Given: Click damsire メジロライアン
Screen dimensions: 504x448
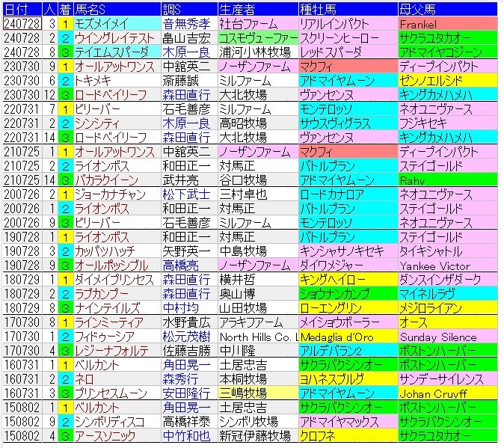Looking at the screenshot, I should click(x=448, y=308).
